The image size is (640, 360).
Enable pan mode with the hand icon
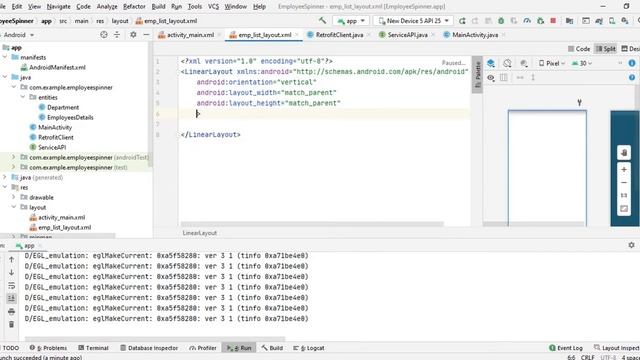pyautogui.click(x=624, y=153)
